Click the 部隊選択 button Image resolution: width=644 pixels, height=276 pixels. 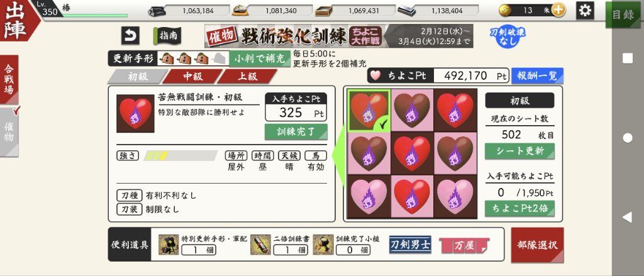(x=537, y=245)
